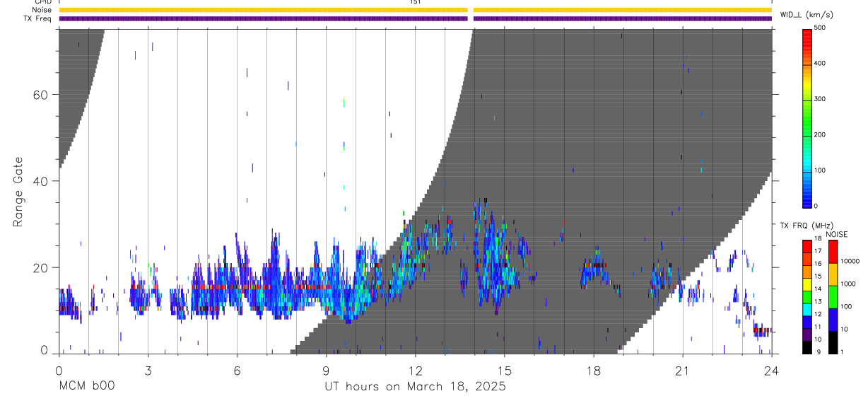Click the Noise label above the plot

click(42, 10)
